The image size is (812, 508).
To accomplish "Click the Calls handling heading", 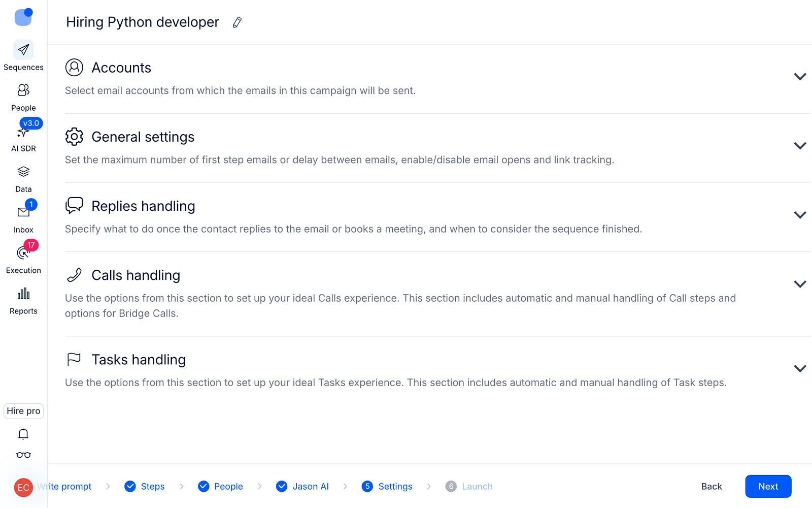I will pos(136,275).
